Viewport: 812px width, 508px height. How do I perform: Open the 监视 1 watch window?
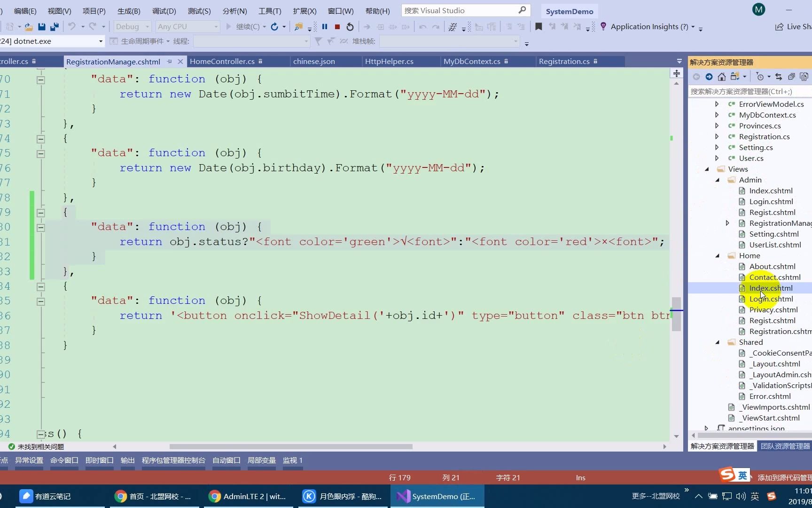tap(293, 460)
